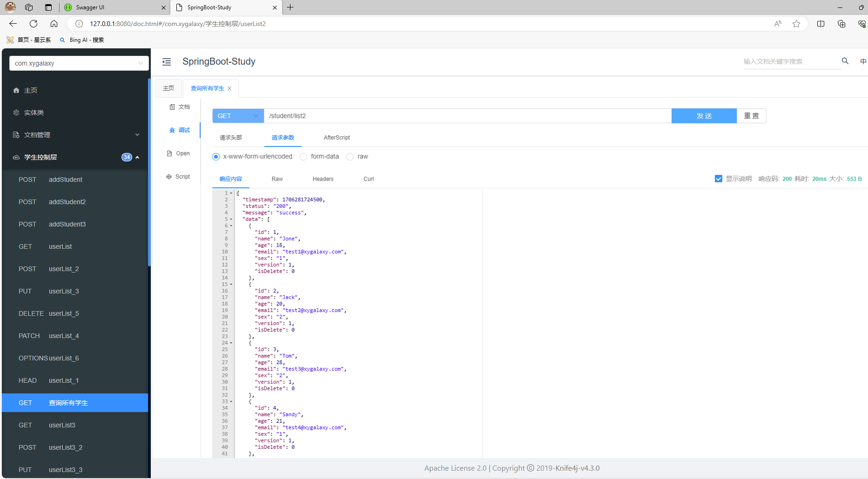Open DELETE userList_5 endpoint
Image resolution: width=868 pixels, height=479 pixels.
point(75,313)
